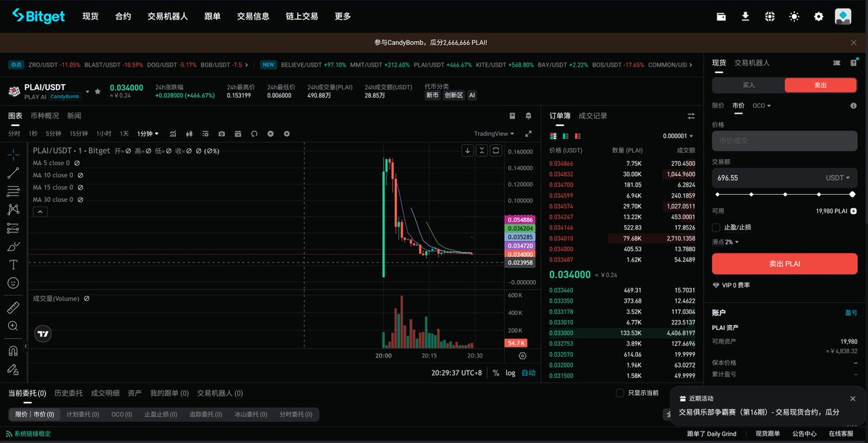Click the lock drawings pencil icon
The width and height of the screenshot is (868, 443).
[13, 369]
